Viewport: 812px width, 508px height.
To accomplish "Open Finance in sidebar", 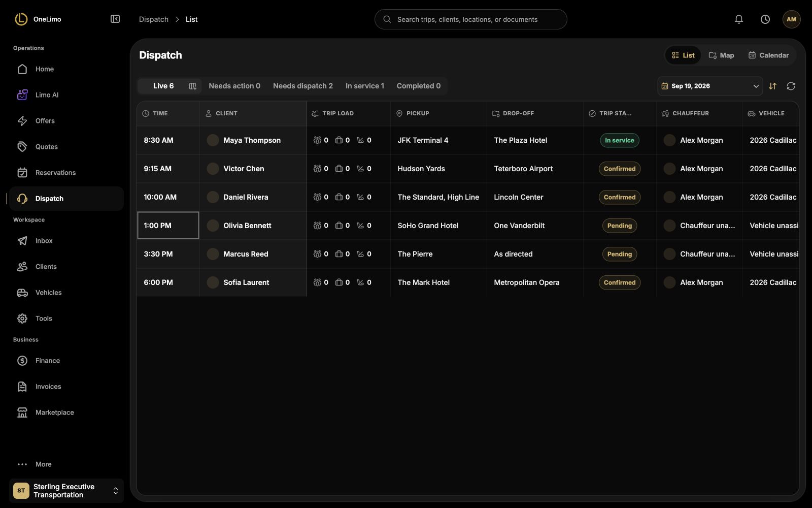I will pyautogui.click(x=66, y=361).
